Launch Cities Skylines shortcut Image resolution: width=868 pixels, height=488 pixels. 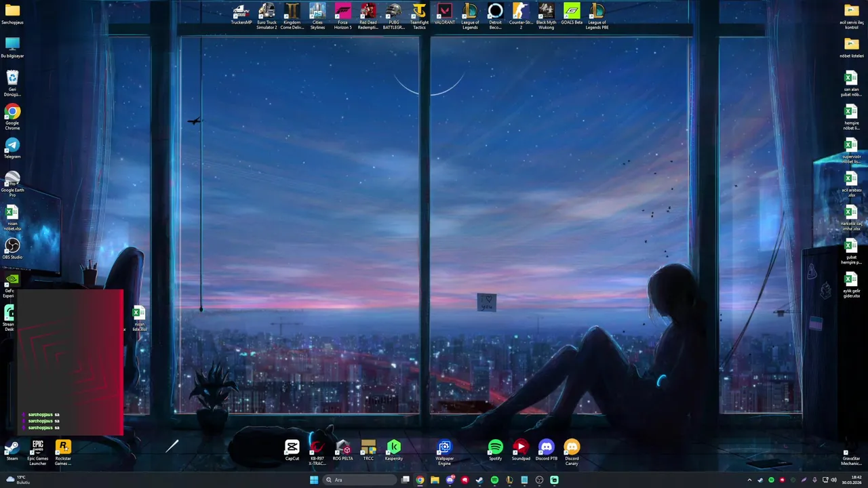(317, 16)
